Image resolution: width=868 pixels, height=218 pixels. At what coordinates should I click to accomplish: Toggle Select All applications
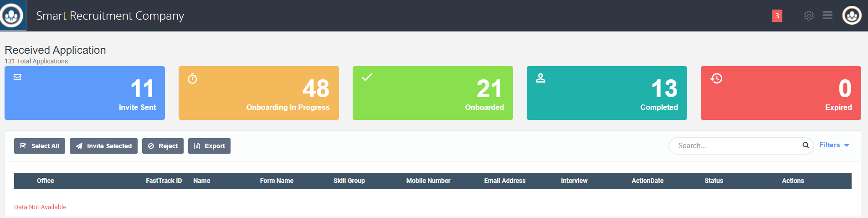[40, 146]
